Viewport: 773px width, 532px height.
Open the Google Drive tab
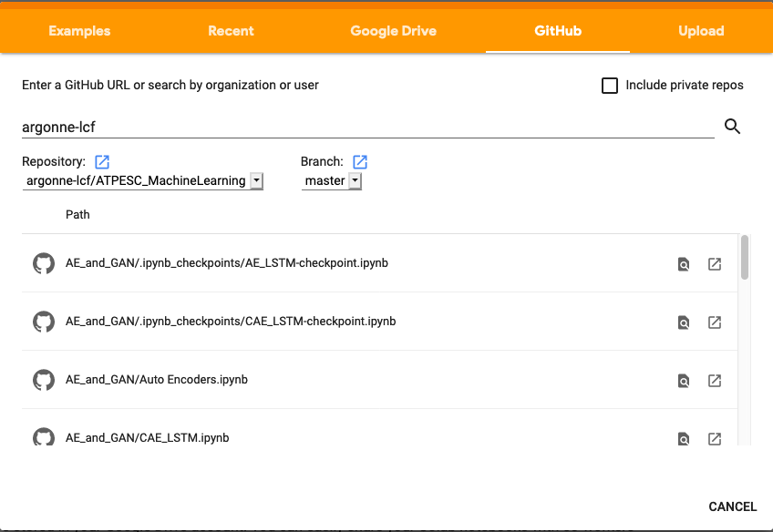click(x=394, y=31)
